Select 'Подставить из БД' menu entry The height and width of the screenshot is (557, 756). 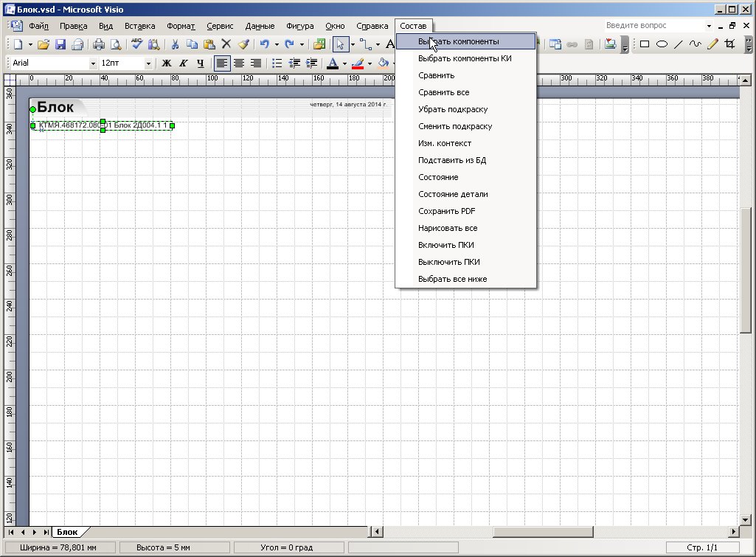(465, 160)
